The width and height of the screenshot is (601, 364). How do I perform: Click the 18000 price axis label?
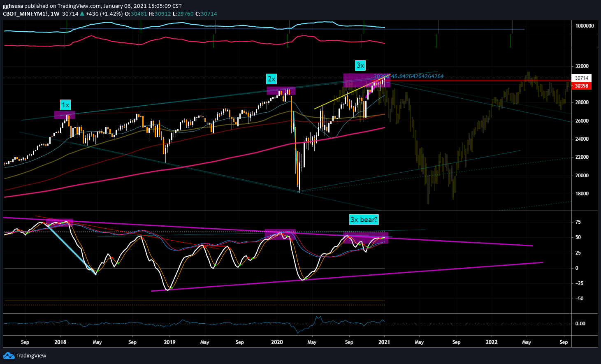point(582,194)
